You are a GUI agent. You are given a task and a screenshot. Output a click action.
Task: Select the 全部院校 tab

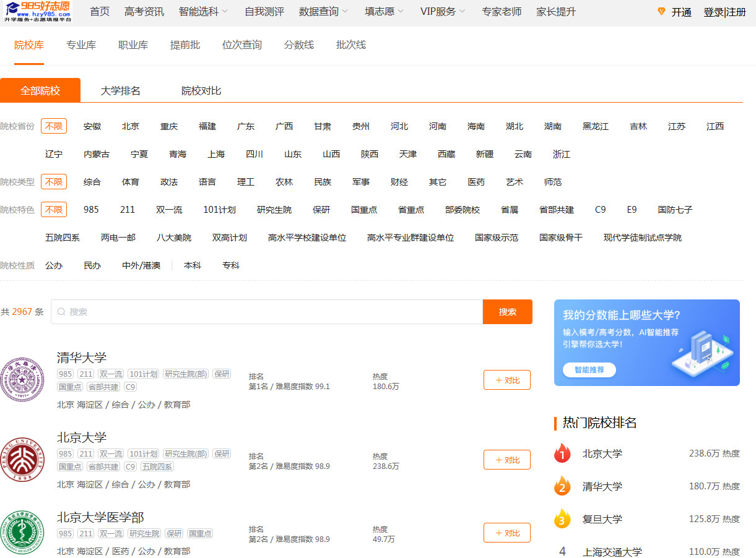[40, 90]
